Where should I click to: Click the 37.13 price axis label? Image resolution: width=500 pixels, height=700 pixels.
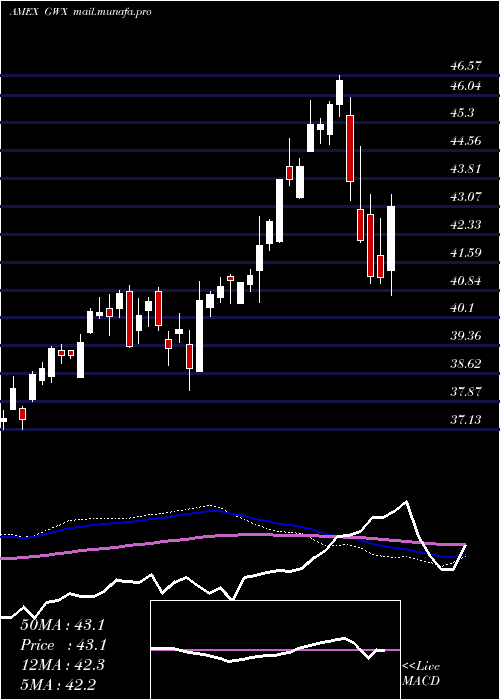(466, 420)
